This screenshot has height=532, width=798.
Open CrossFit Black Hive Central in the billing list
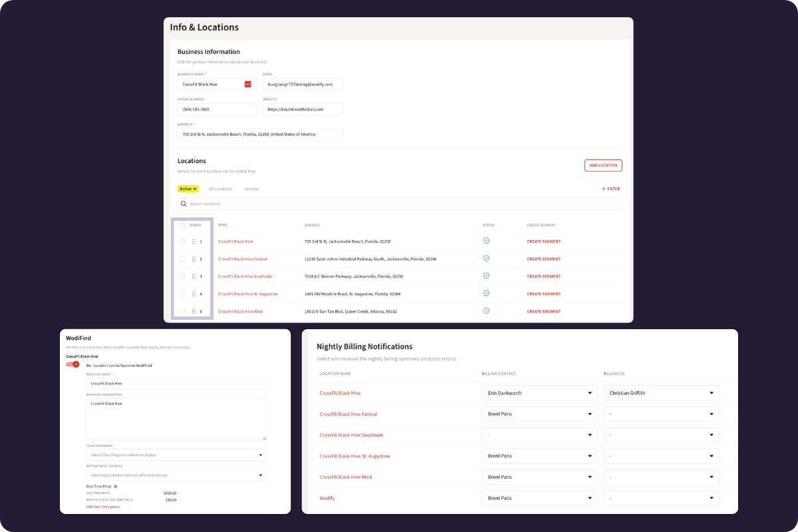point(348,414)
